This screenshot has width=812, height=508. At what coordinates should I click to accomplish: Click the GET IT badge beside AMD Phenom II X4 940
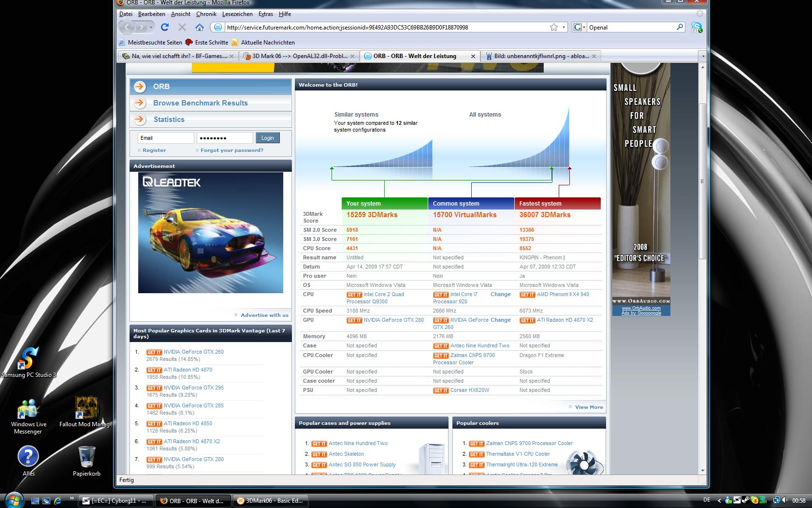click(x=527, y=295)
